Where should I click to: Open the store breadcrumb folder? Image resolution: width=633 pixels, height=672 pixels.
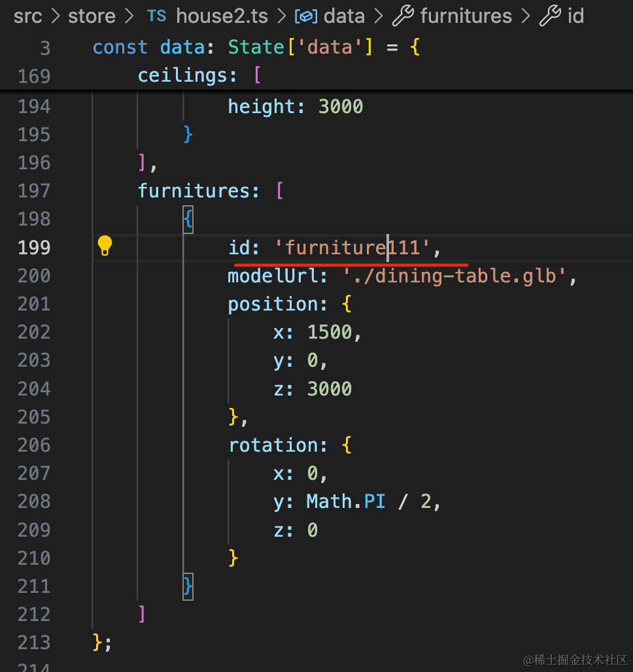coord(92,16)
